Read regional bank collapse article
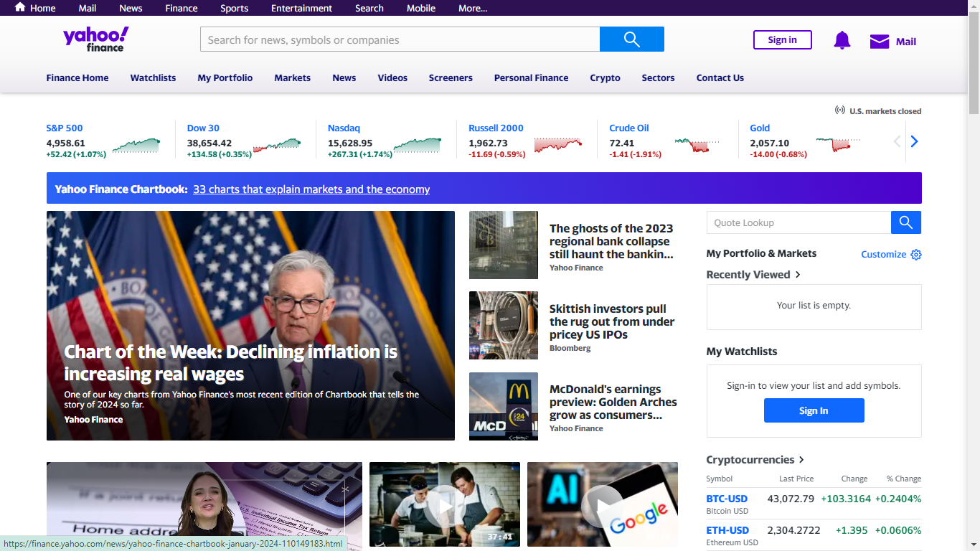980x551 pixels. pyautogui.click(x=611, y=241)
